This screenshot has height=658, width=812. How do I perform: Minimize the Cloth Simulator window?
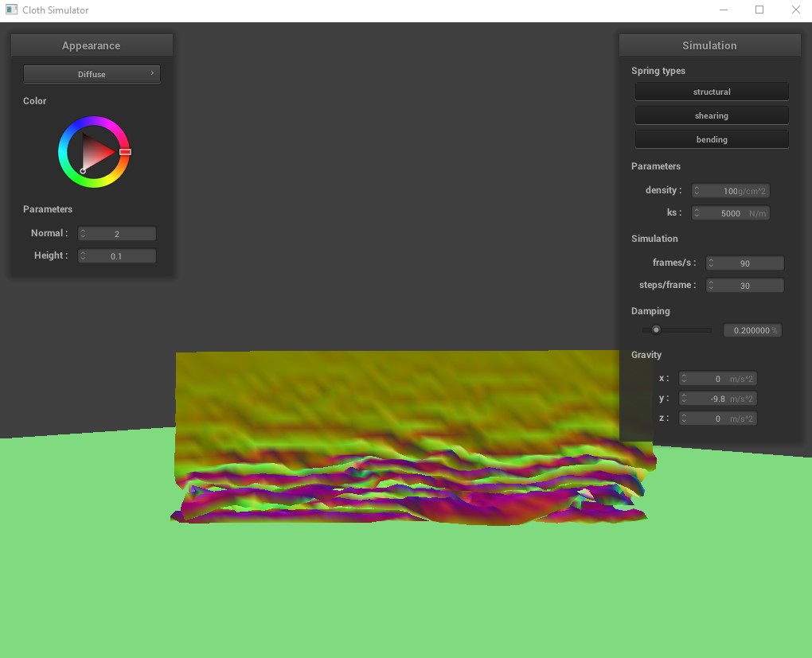[x=724, y=10]
